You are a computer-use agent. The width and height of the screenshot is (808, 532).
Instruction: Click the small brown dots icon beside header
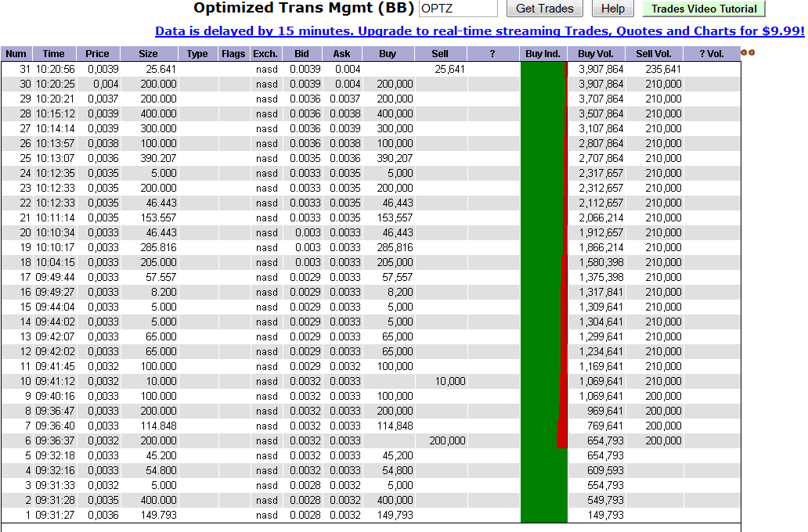coord(748,53)
